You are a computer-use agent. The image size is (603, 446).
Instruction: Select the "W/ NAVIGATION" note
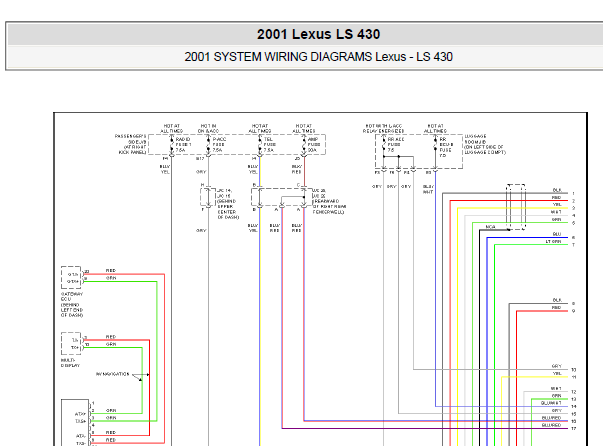click(113, 374)
